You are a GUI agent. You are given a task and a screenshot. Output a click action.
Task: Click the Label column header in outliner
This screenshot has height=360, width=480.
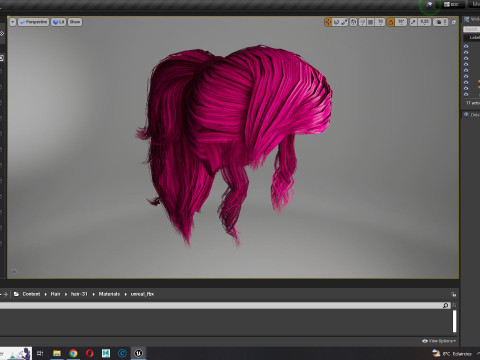(x=474, y=38)
